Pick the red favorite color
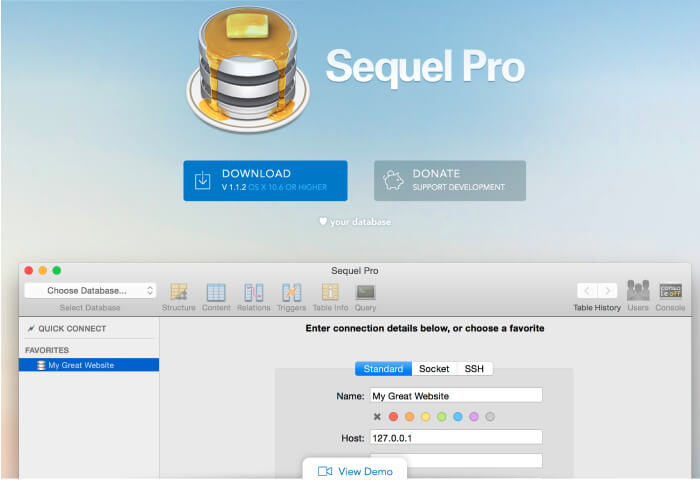Viewport: 700px width, 480px height. click(393, 417)
